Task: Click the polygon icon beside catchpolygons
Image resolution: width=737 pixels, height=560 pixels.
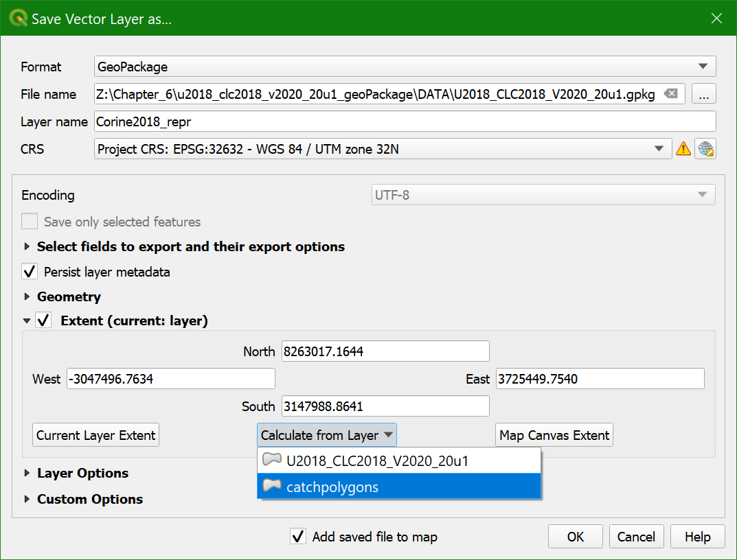Action: pos(272,486)
